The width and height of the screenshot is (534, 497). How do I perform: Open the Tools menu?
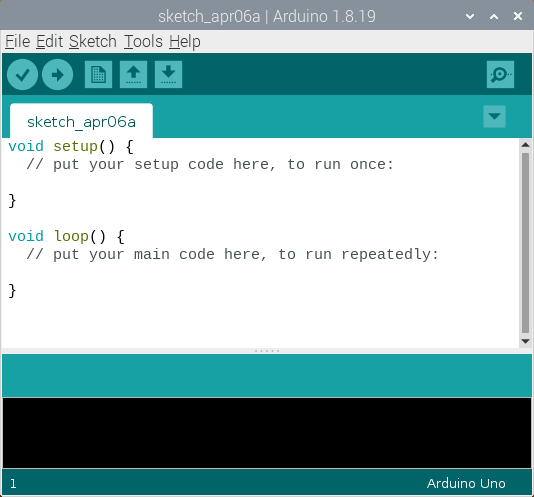(x=143, y=42)
